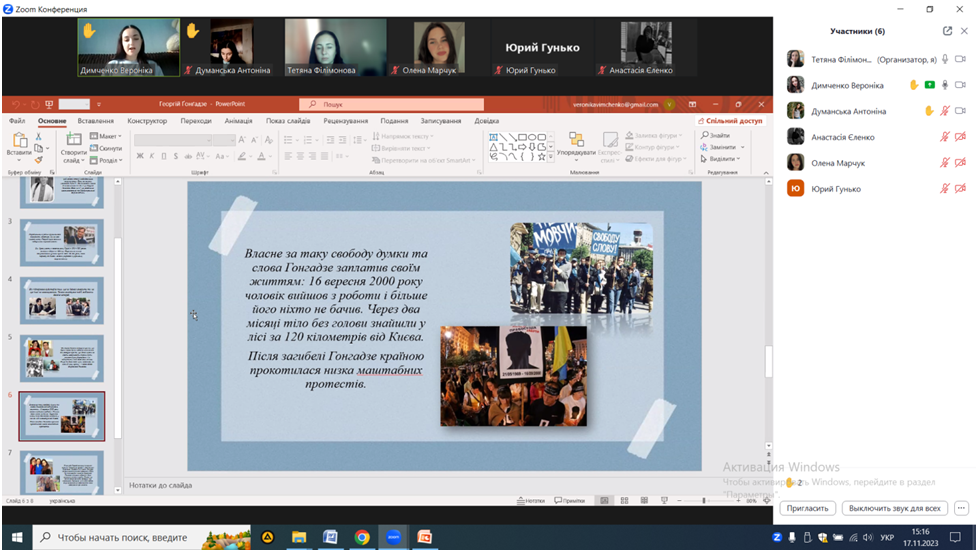Click green screen-share icon of Димченко Вероніка
978x552 pixels.
[929, 85]
